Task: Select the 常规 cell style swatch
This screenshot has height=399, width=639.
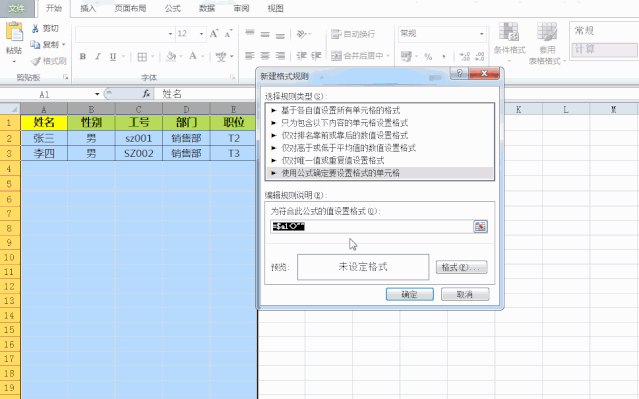Action: click(x=604, y=31)
